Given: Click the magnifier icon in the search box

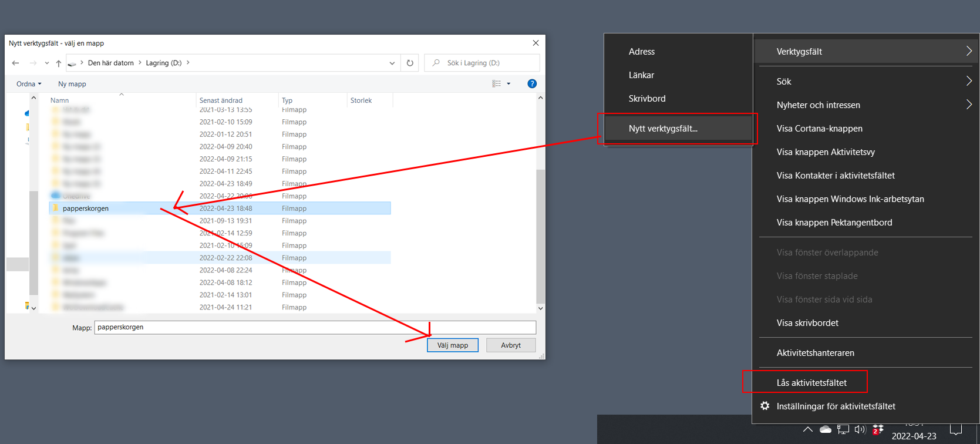Looking at the screenshot, I should click(436, 63).
